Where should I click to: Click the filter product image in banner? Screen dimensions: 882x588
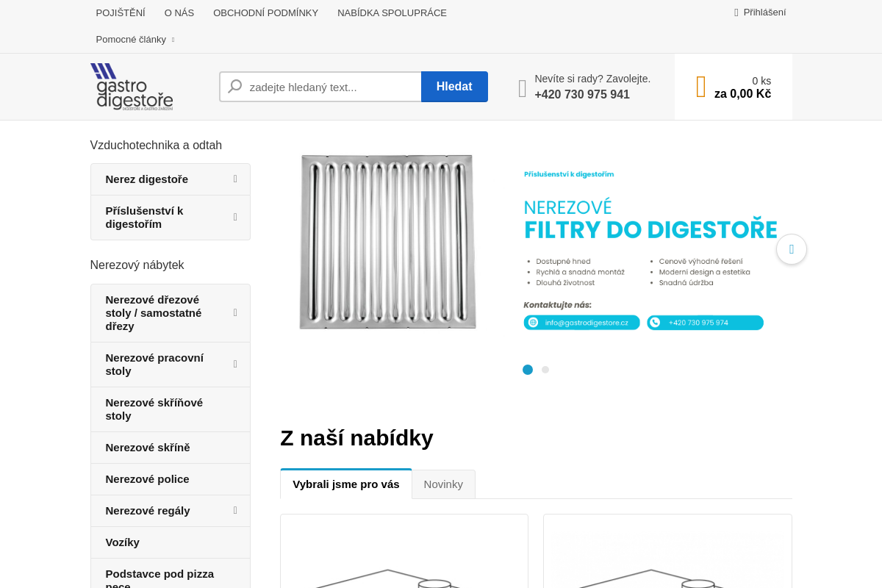coord(387,242)
